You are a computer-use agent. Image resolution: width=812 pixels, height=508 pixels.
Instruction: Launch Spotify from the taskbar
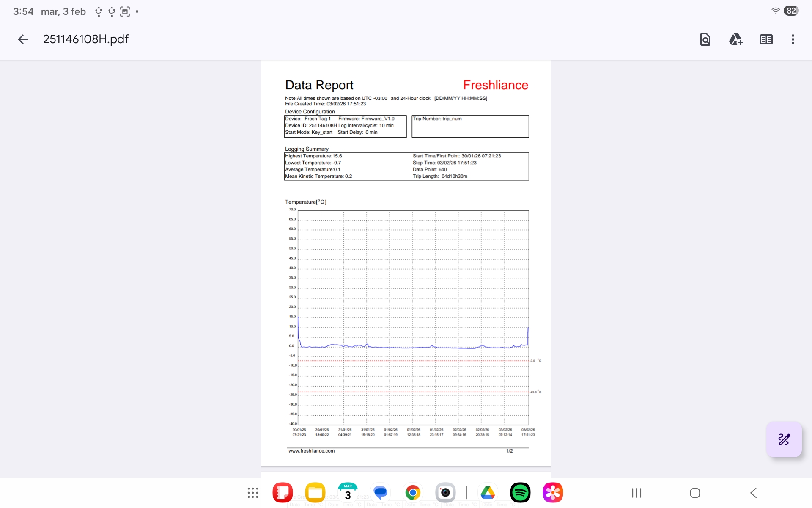click(x=520, y=493)
